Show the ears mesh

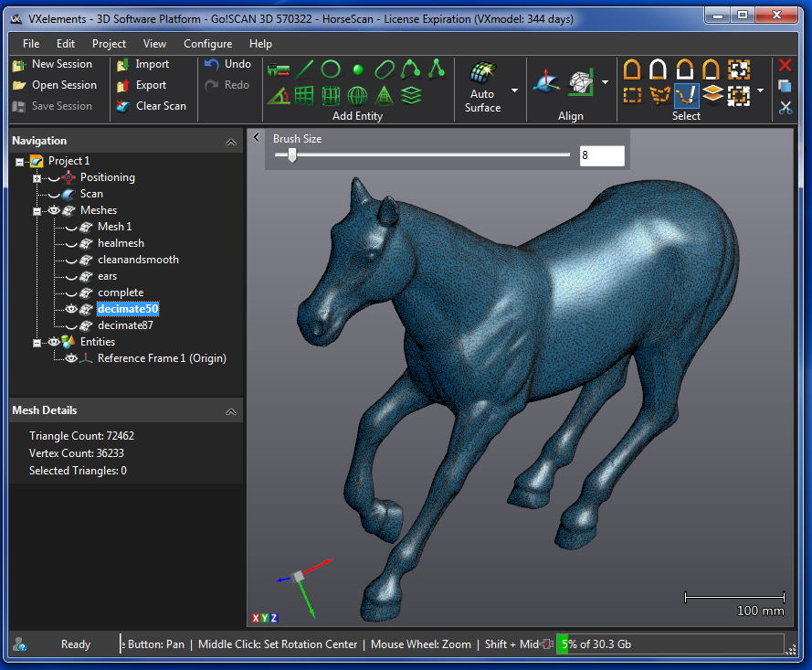pos(71,277)
